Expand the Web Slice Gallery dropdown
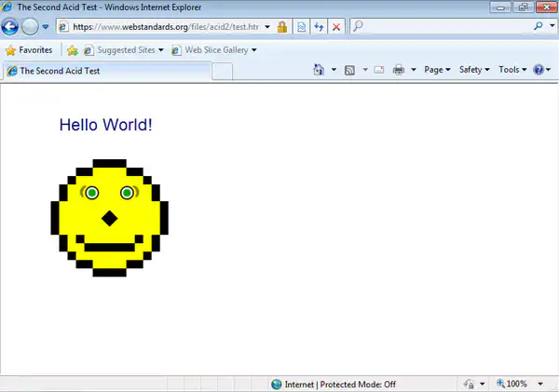This screenshot has height=392, width=559. 254,50
